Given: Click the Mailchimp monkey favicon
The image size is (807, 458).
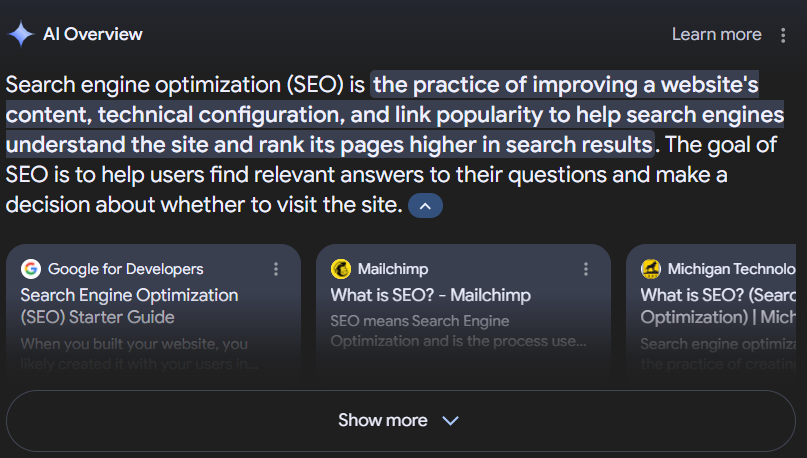Looking at the screenshot, I should [341, 269].
